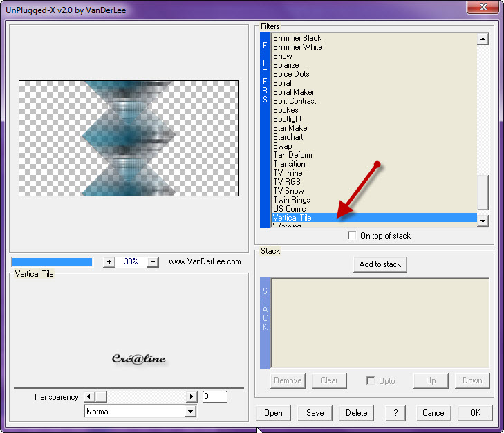Click the Add to stack button
The image size is (504, 433).
pos(380,264)
